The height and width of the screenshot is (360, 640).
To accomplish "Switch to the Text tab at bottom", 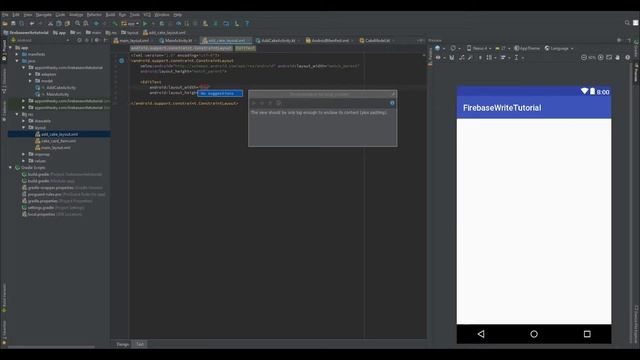I will (x=140, y=344).
